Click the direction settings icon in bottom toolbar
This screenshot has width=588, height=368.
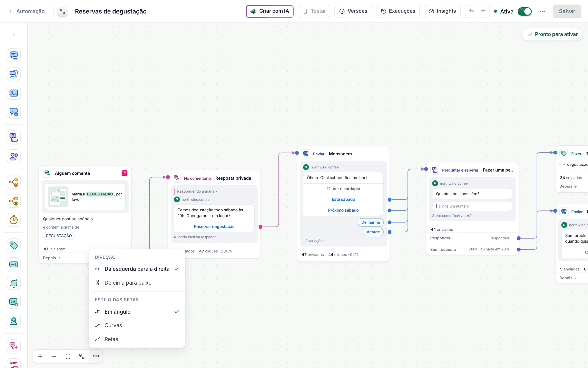click(x=96, y=356)
